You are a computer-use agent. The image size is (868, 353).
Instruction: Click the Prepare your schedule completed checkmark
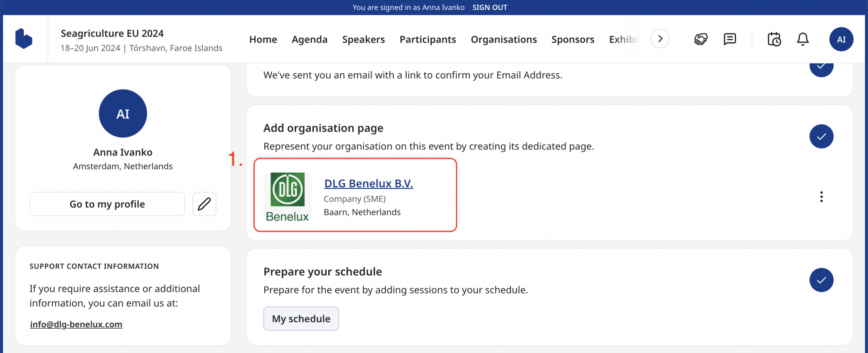[x=822, y=280]
